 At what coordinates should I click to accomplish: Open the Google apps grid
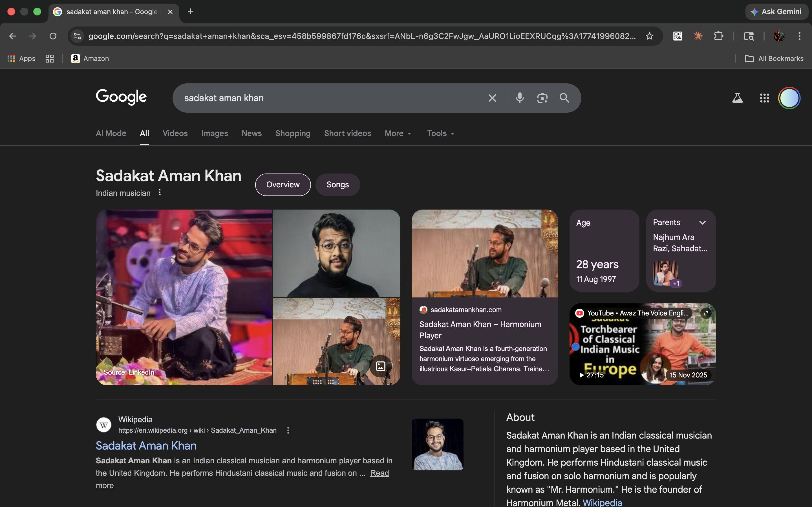pos(764,98)
